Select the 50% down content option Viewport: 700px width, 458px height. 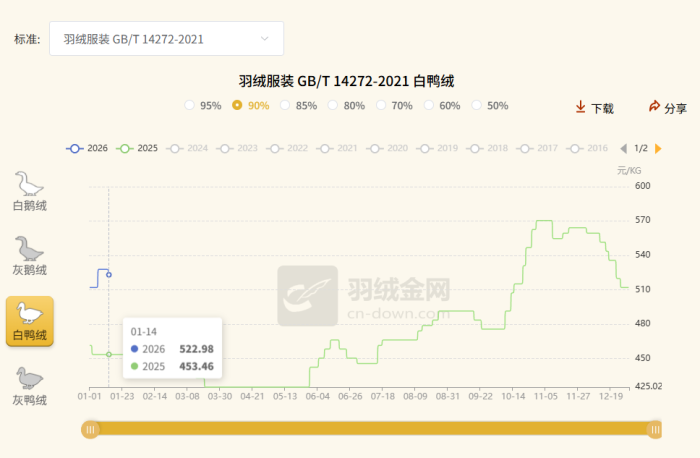477,105
